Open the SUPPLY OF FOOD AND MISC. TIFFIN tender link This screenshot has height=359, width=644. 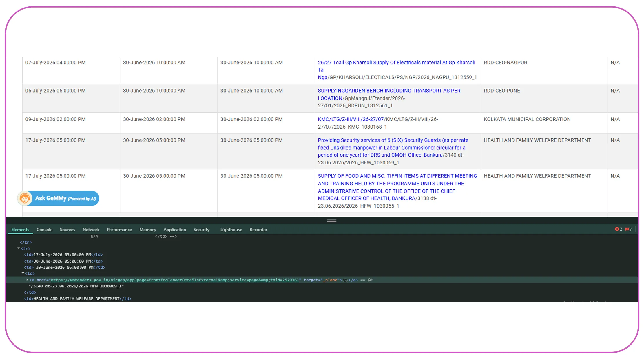[397, 187]
